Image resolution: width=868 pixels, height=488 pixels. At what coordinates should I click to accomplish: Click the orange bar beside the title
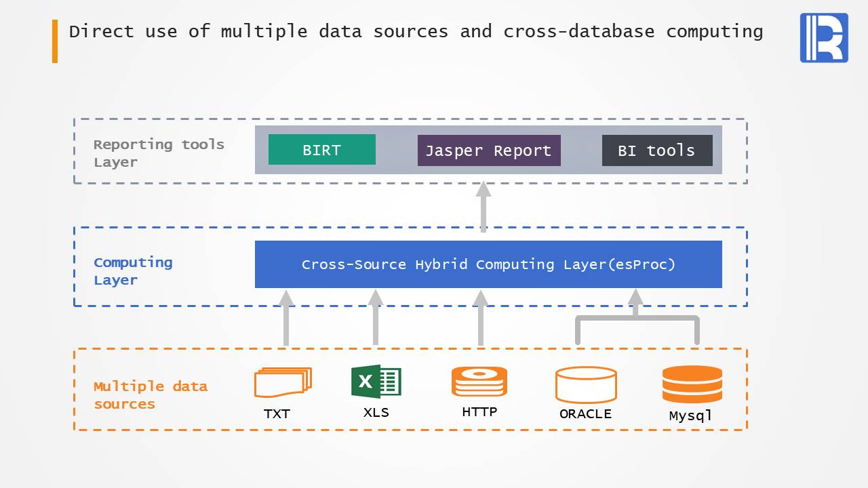[x=55, y=41]
